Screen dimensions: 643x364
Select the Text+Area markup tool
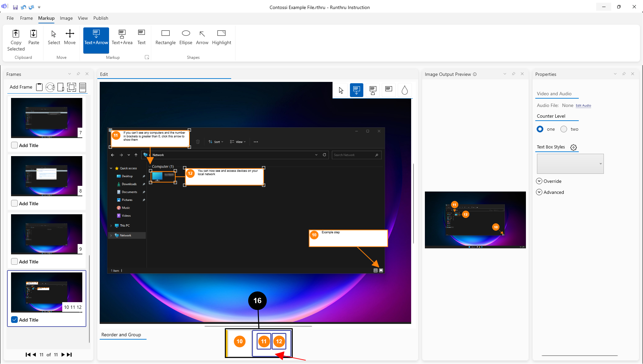(122, 37)
